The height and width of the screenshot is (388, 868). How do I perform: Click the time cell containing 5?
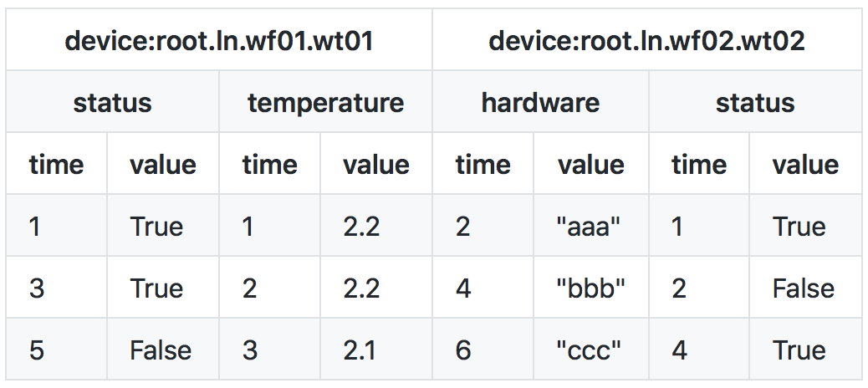point(37,350)
